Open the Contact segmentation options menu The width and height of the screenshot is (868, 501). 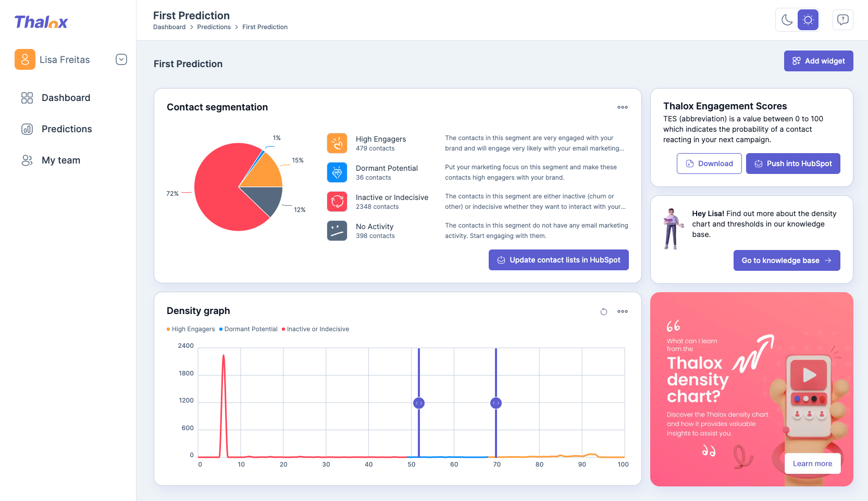click(622, 107)
